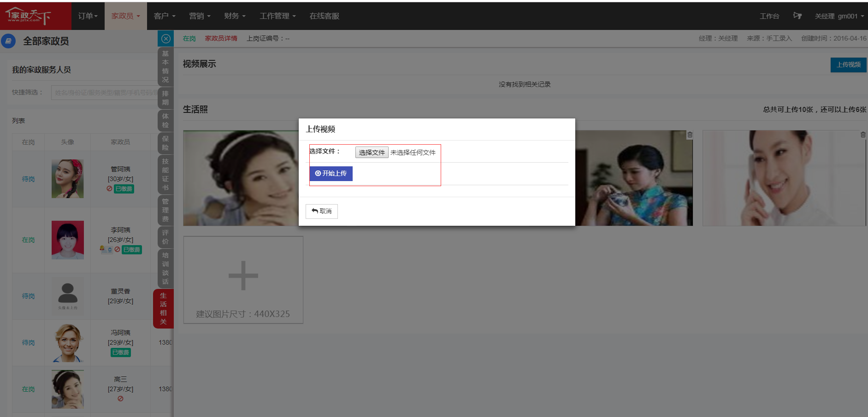Click the 家政员 column header in the list
The image size is (868, 417).
(x=120, y=142)
